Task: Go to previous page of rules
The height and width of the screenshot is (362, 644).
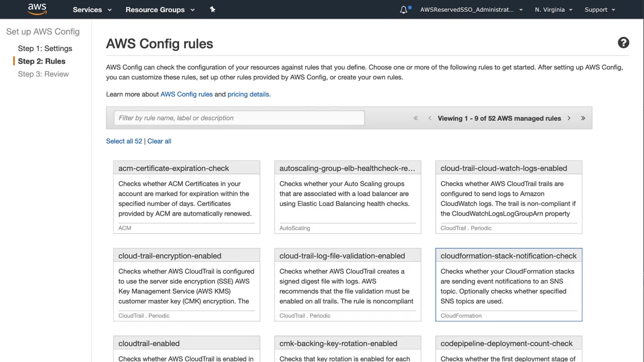Action: pyautogui.click(x=430, y=118)
